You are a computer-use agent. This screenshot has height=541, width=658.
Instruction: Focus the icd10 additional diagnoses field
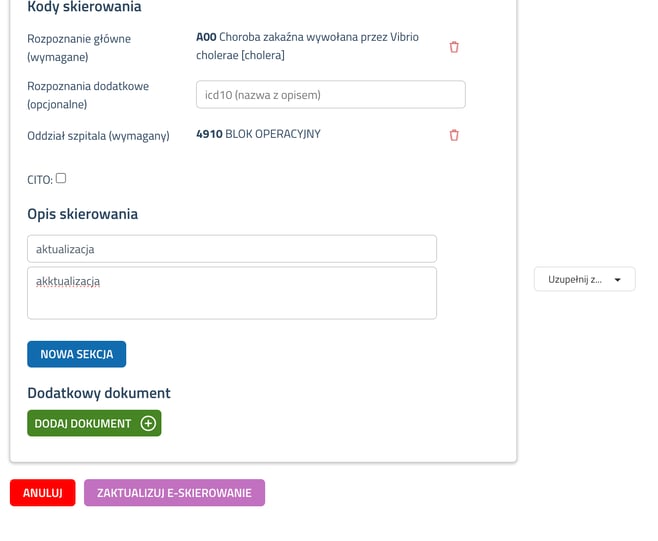(330, 95)
